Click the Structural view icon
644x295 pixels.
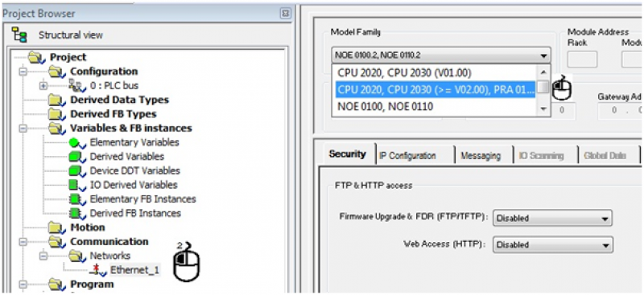pos(19,35)
